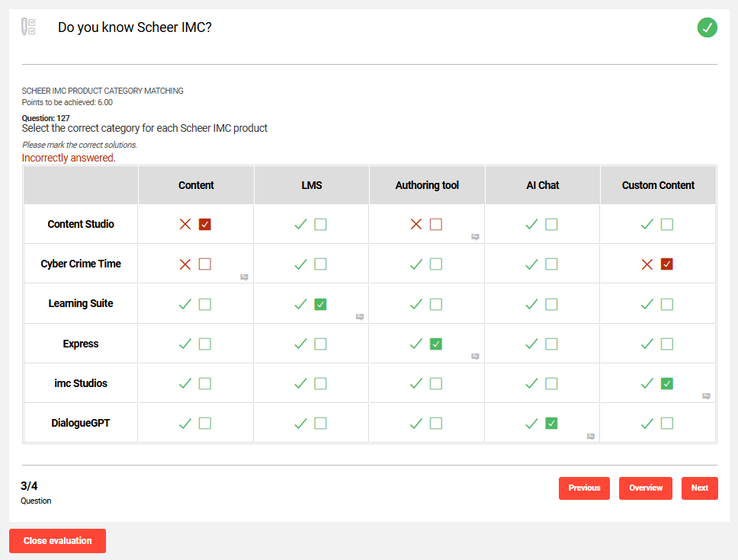Click the Content column header

[196, 185]
